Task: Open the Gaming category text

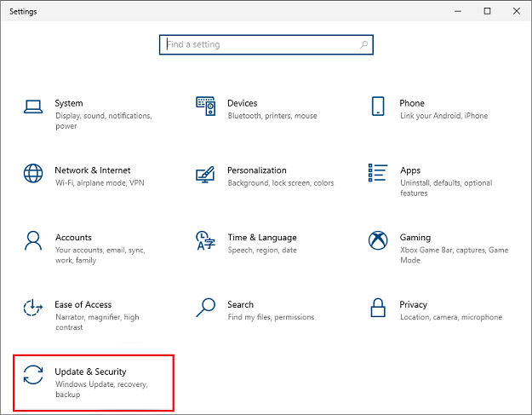Action: pos(415,238)
